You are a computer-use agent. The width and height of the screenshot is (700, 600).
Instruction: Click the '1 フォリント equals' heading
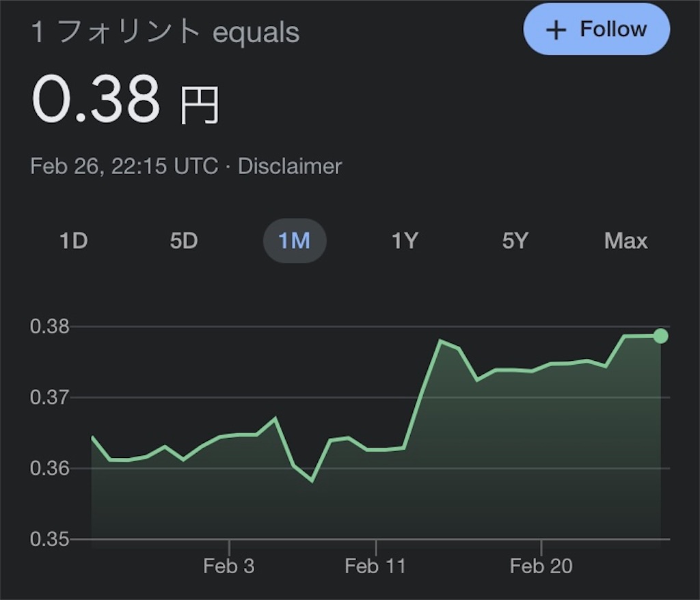click(165, 32)
